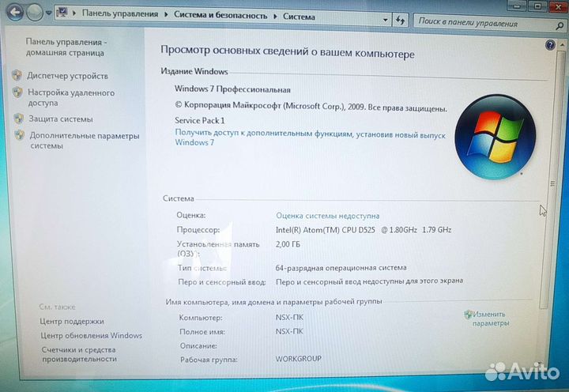Click heading 'Просмотр основных сведений о вашем компьютере'
The image size is (569, 392).
coord(288,52)
